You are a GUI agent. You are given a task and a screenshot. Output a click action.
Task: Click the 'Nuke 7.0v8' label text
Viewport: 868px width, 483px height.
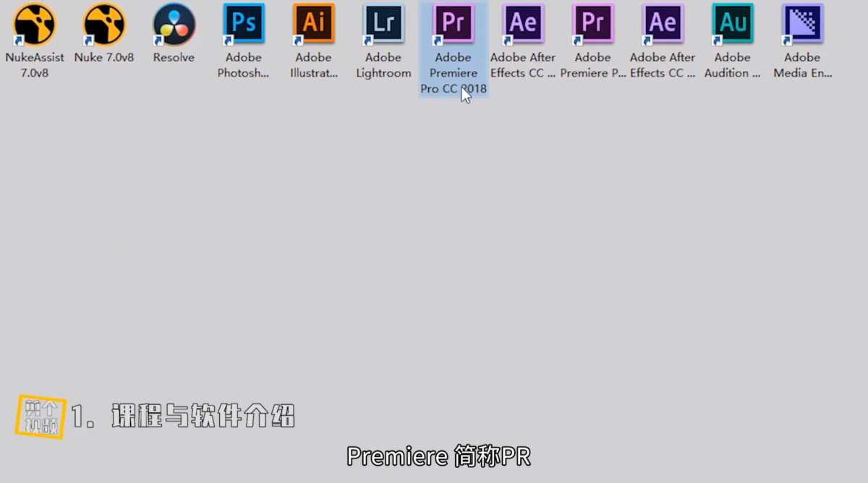click(104, 58)
